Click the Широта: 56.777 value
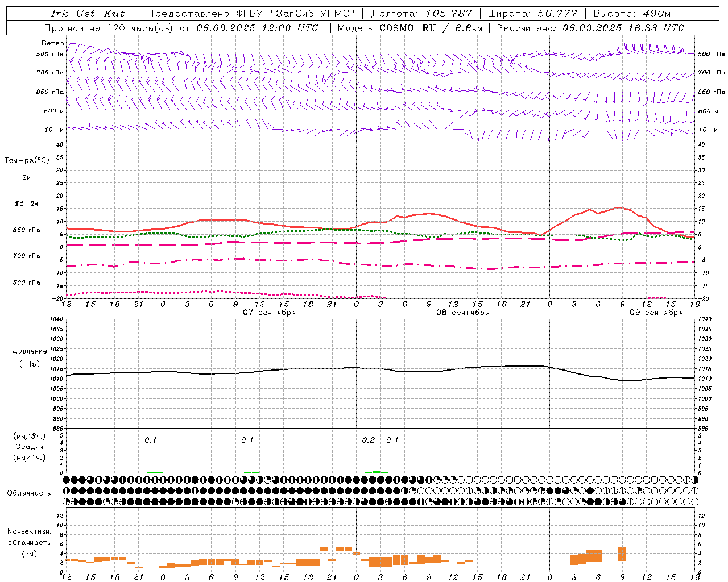The height and width of the screenshot is (582, 728). tap(532, 14)
